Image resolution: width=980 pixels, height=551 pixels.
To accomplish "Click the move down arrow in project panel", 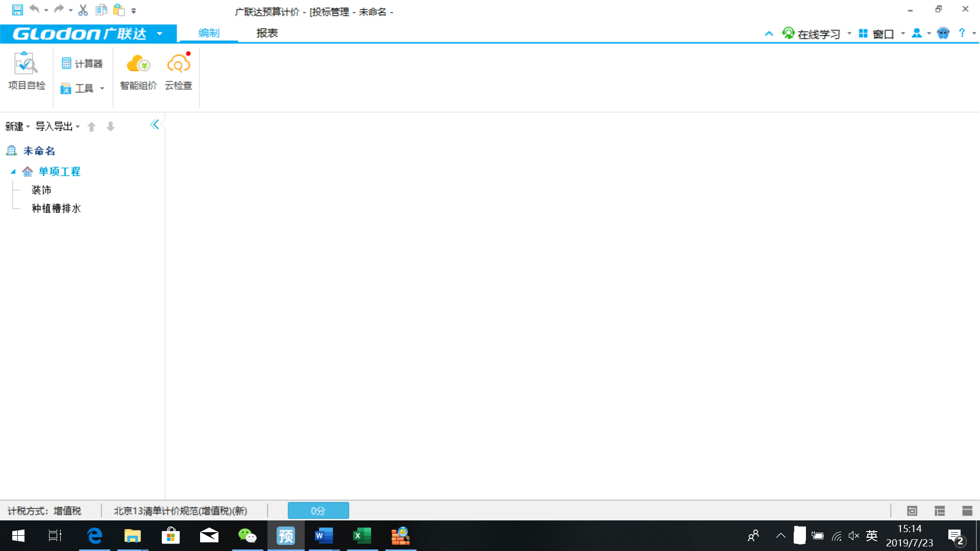I will point(110,127).
